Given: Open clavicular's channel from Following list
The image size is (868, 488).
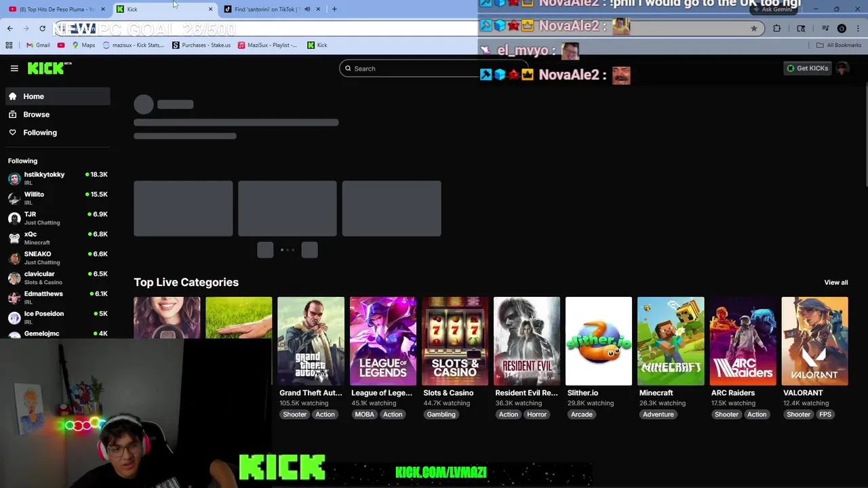Looking at the screenshot, I should [58, 277].
